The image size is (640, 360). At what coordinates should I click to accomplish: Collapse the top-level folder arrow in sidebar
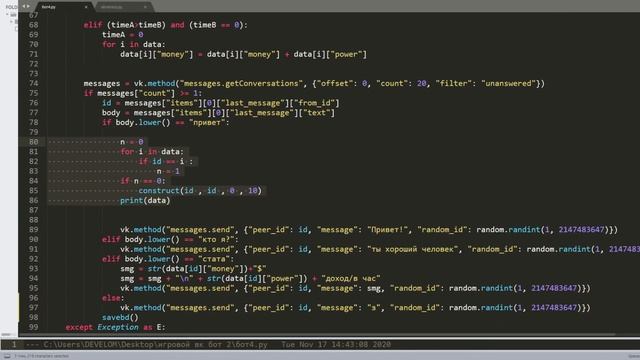(x=7, y=15)
